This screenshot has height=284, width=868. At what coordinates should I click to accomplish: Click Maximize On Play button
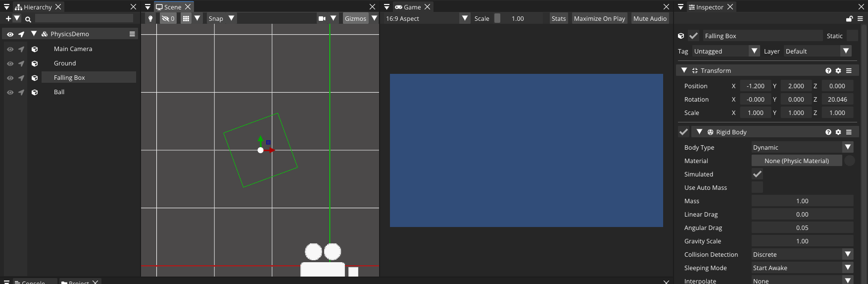pyautogui.click(x=599, y=18)
